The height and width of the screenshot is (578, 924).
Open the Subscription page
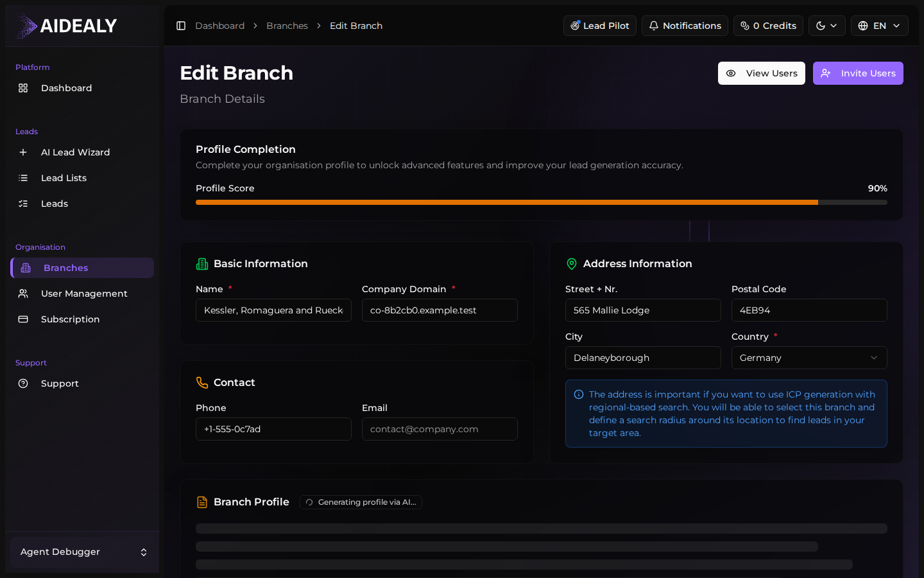point(82,319)
